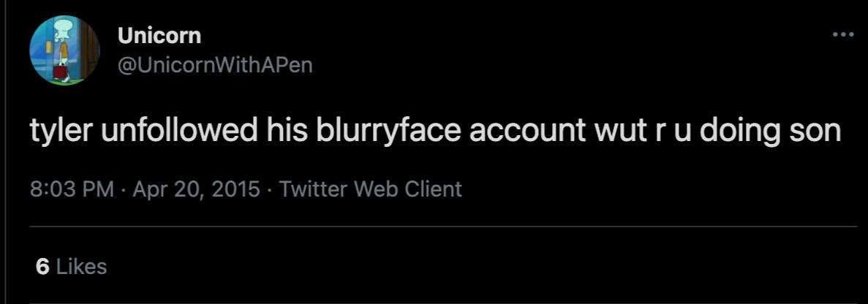This screenshot has width=868, height=304.
Task: Click the @UnicornWithAPen handle
Action: click(x=215, y=65)
